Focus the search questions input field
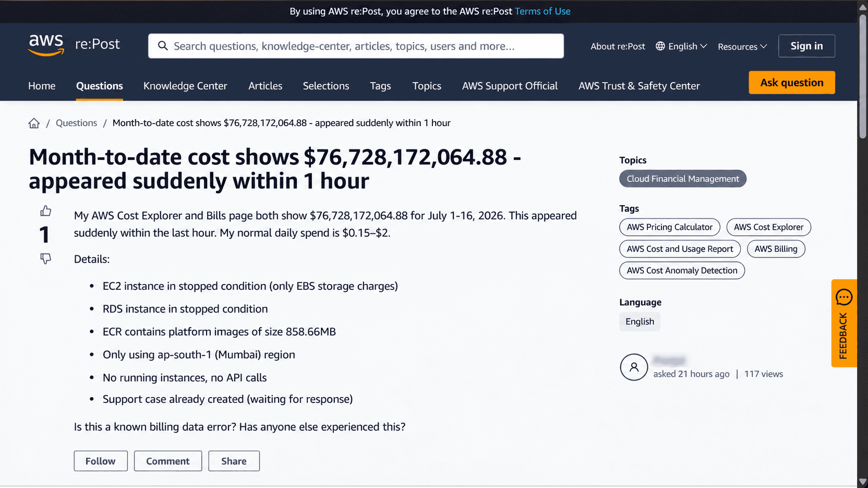Image resolution: width=868 pixels, height=488 pixels. [x=356, y=46]
